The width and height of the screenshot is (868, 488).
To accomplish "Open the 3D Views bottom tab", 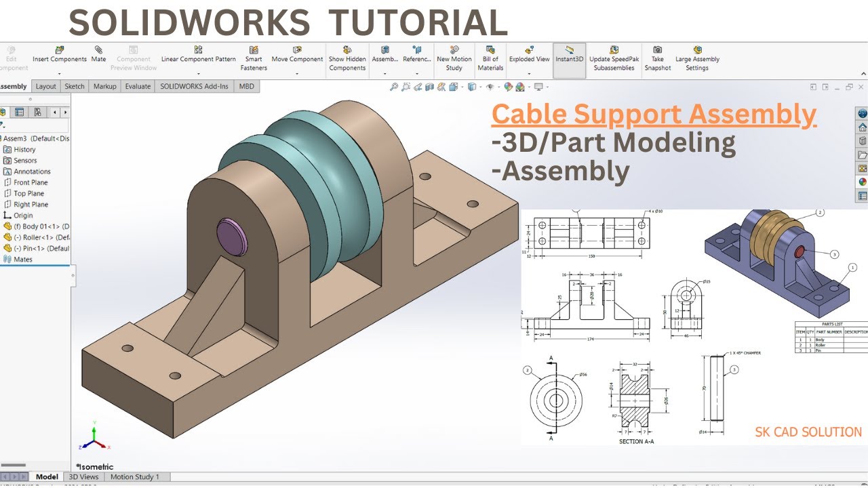I will [85, 476].
